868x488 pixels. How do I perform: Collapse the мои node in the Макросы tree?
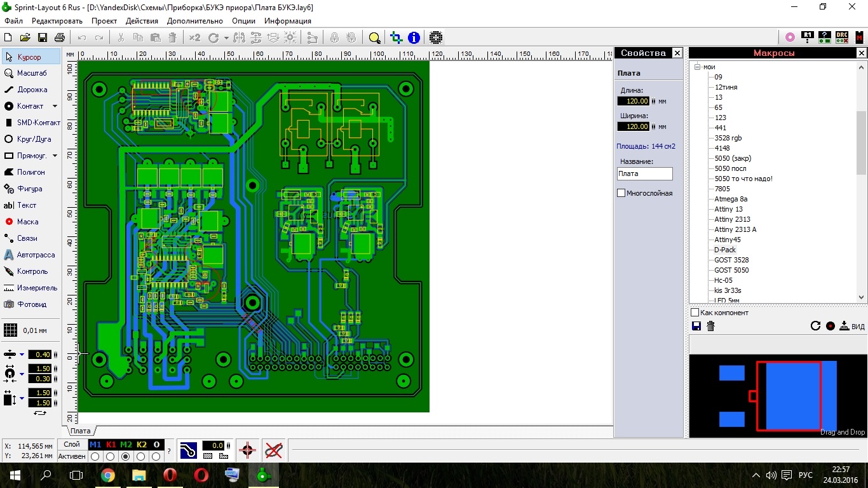pos(696,67)
